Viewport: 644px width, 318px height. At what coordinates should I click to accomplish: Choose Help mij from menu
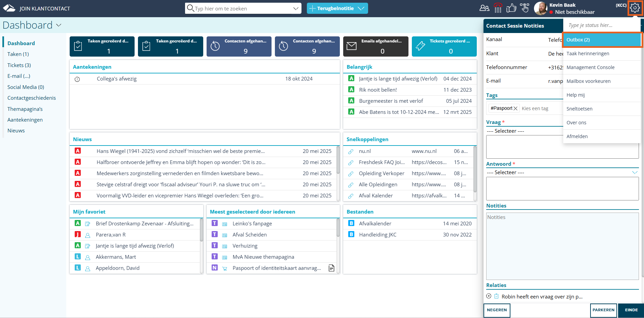[x=602, y=95]
